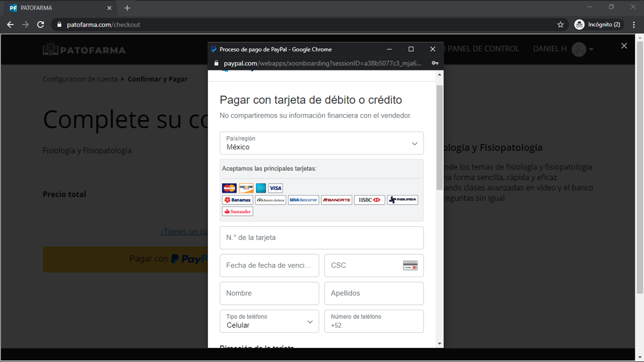This screenshot has width=644, height=362.
Task: Focus the Nombre field
Action: pyautogui.click(x=269, y=293)
